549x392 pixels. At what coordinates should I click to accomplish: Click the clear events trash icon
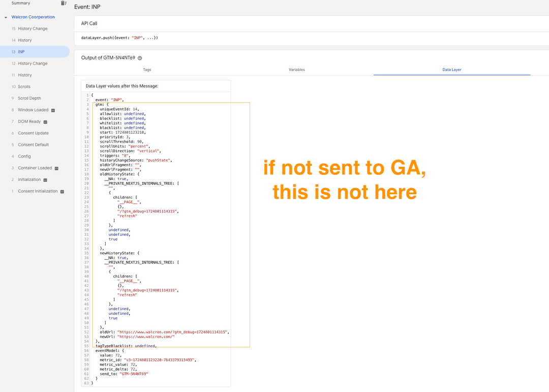(x=64, y=3)
